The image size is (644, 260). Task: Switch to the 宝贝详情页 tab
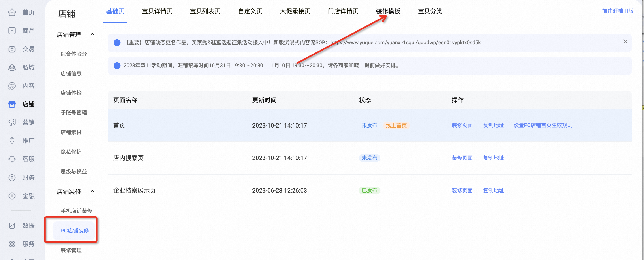tap(157, 11)
